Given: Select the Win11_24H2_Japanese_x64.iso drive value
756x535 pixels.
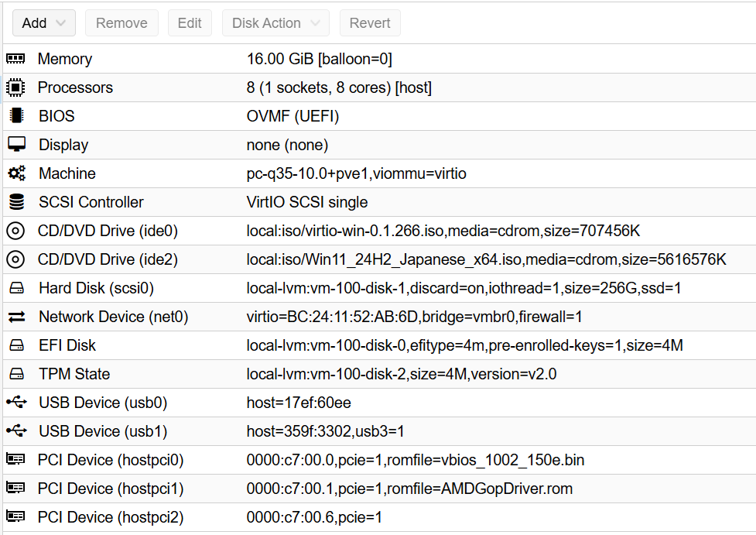Looking at the screenshot, I should (x=486, y=259).
